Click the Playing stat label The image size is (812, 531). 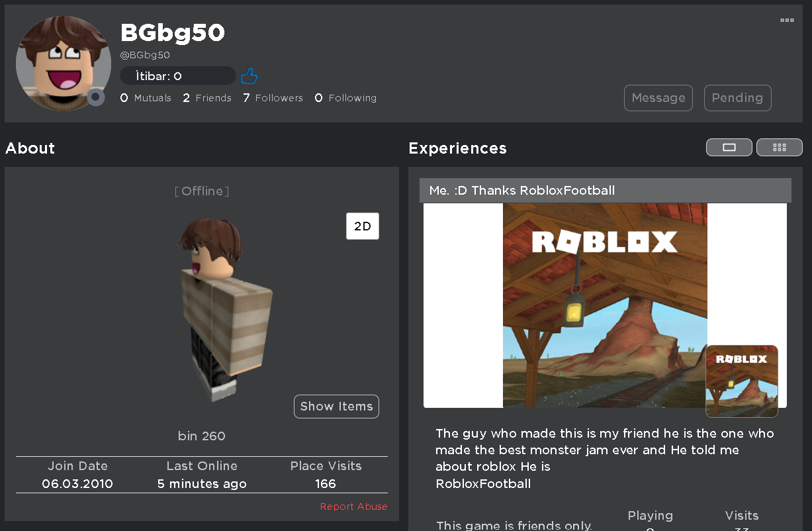click(650, 516)
